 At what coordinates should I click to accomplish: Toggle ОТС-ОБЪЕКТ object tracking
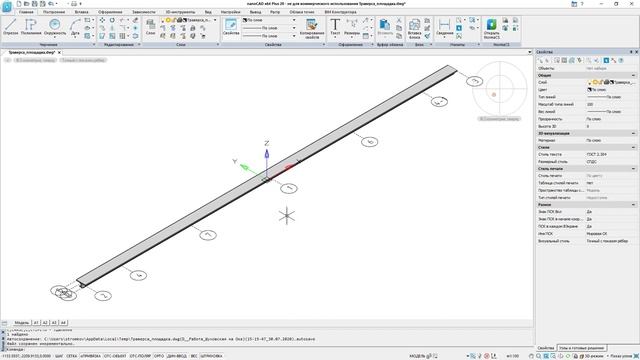[x=116, y=356]
